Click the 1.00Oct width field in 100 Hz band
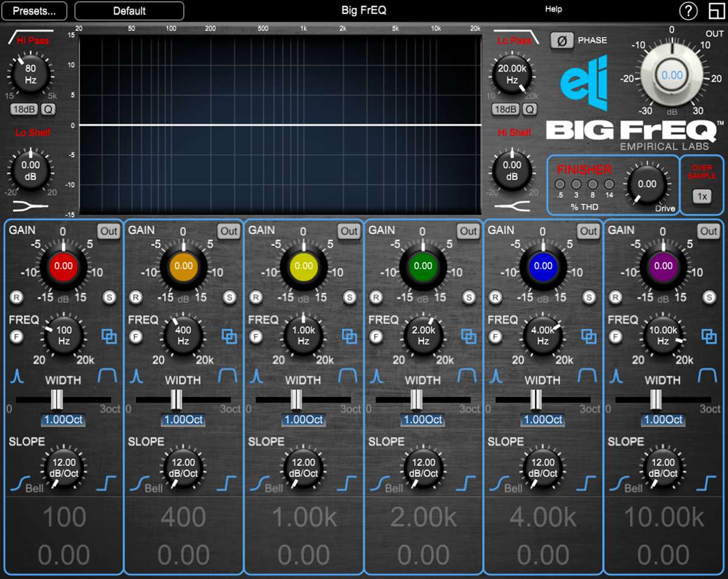The image size is (728, 579). (x=64, y=419)
